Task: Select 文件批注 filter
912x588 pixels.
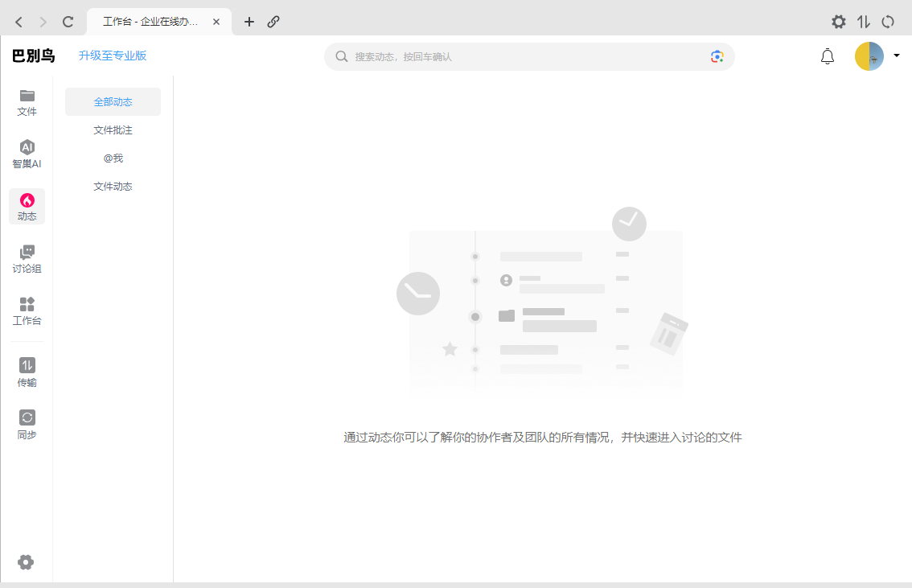Action: [113, 130]
